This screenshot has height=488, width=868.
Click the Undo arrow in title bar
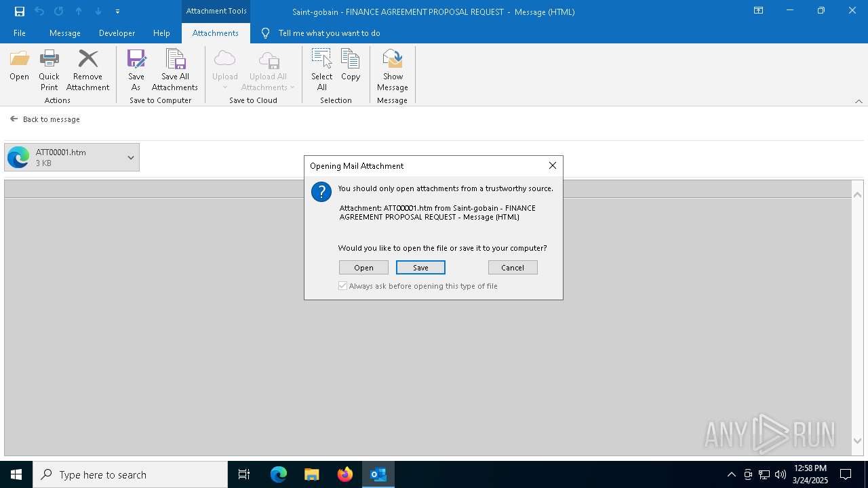tap(39, 12)
